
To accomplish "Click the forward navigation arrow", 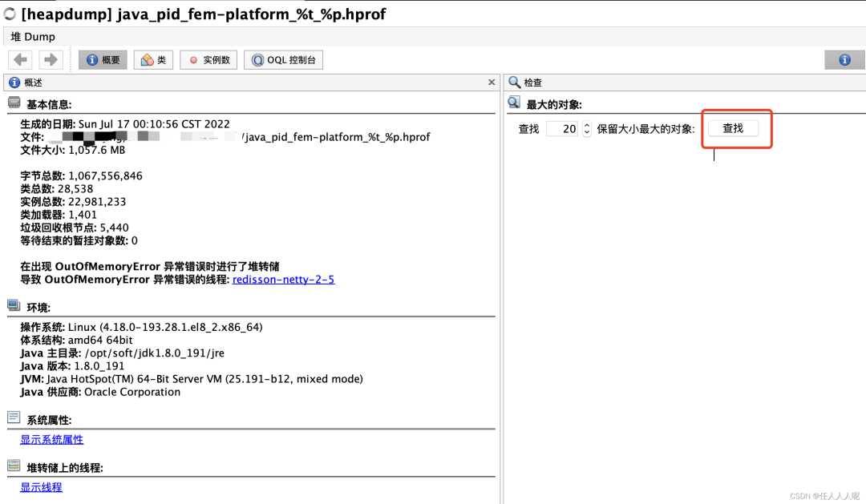I will click(51, 59).
